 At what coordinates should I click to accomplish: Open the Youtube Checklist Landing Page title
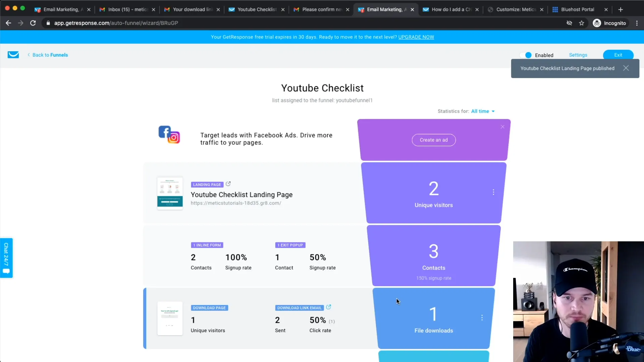coord(241,195)
